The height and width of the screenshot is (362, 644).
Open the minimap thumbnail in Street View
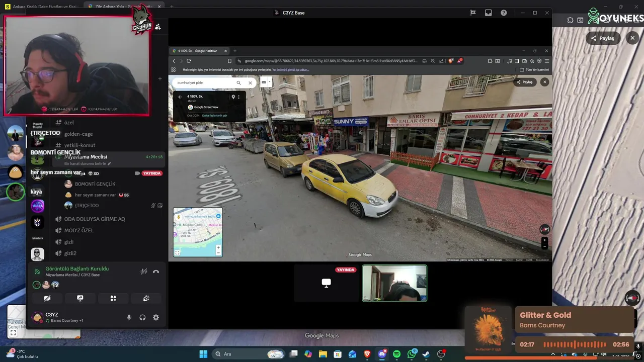coord(198,232)
